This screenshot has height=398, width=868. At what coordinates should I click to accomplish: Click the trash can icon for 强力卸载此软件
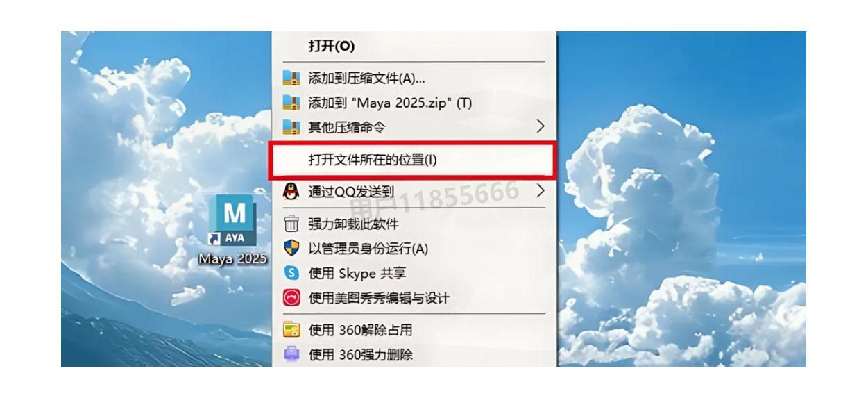point(291,224)
